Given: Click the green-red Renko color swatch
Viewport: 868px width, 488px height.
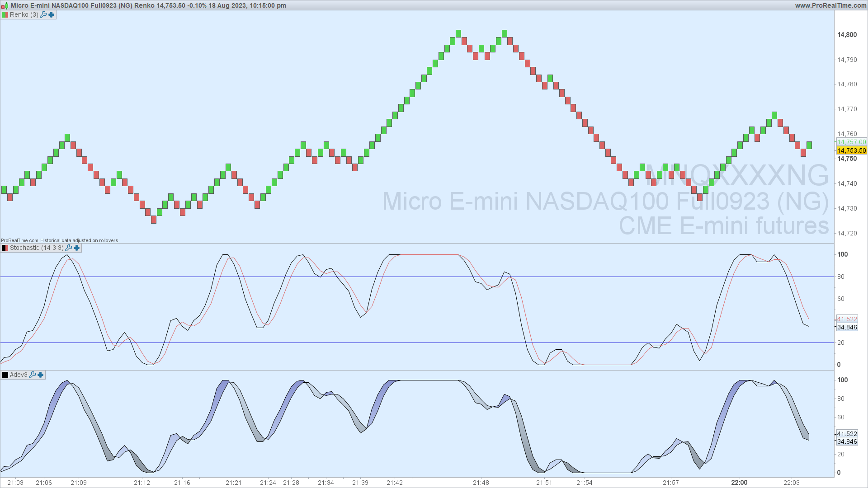Looking at the screenshot, I should [x=5, y=15].
